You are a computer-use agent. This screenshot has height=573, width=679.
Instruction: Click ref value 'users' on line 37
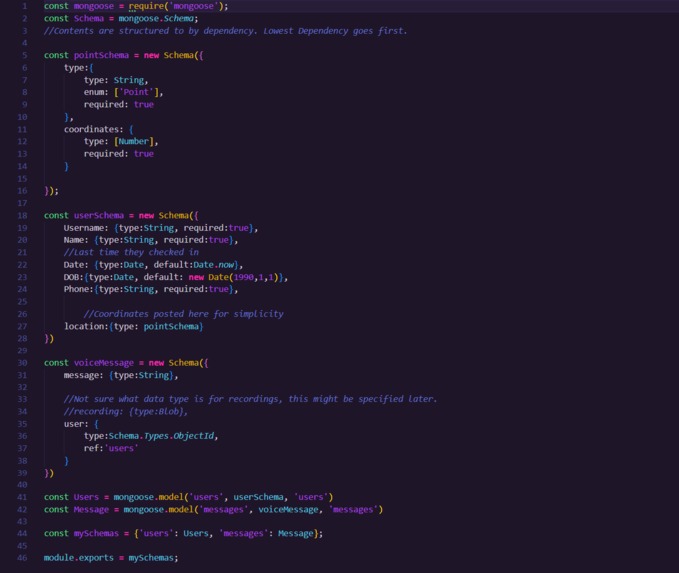pos(121,448)
